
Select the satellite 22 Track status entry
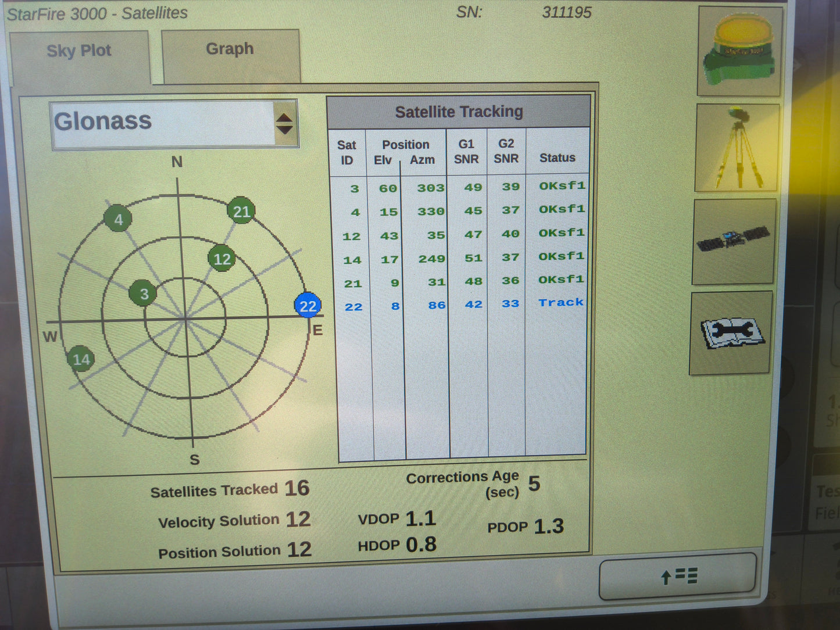[560, 302]
